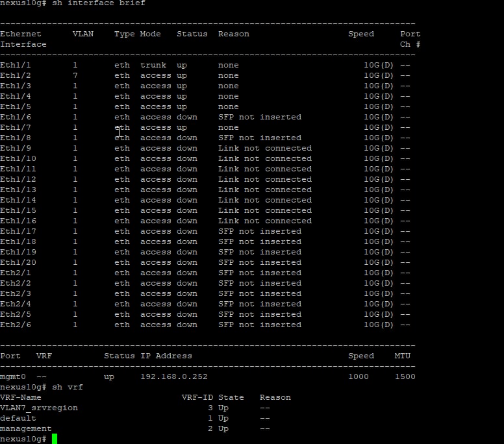Click the 'IP Address' column header
The image size is (504, 444).
click(x=166, y=356)
